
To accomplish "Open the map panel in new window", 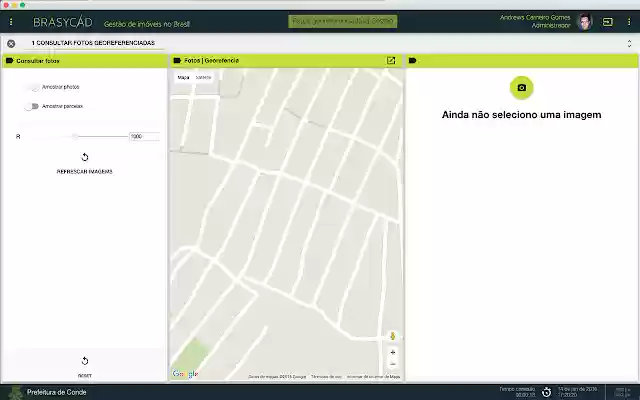I will click(391, 60).
